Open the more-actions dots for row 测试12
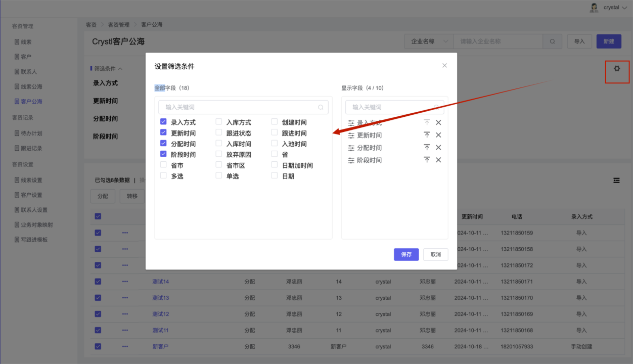 (125, 314)
